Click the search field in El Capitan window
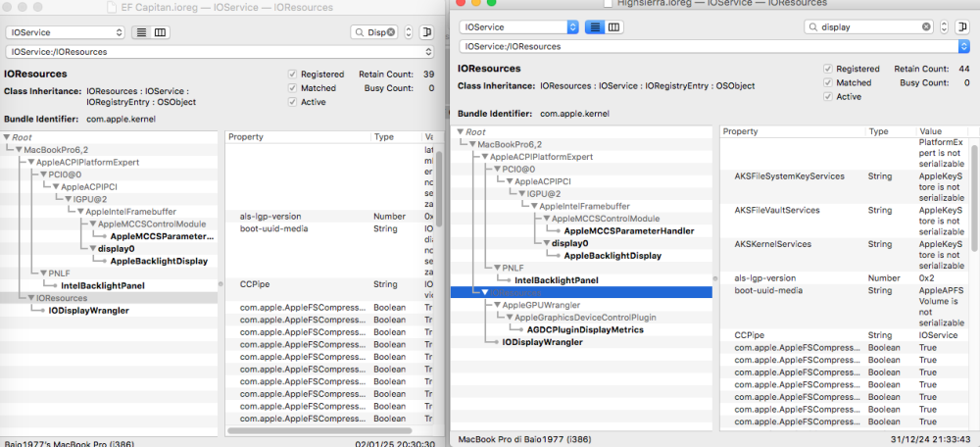The image size is (980, 447). pyautogui.click(x=373, y=32)
